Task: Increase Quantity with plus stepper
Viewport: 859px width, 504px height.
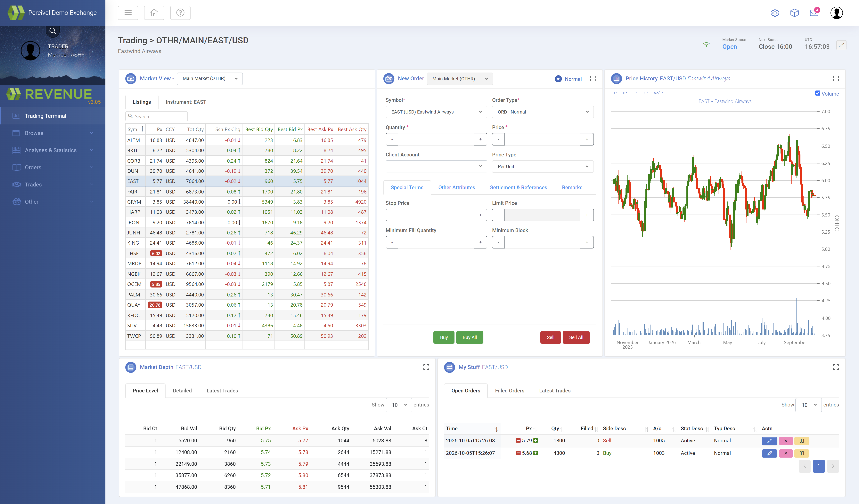Action: [x=480, y=139]
